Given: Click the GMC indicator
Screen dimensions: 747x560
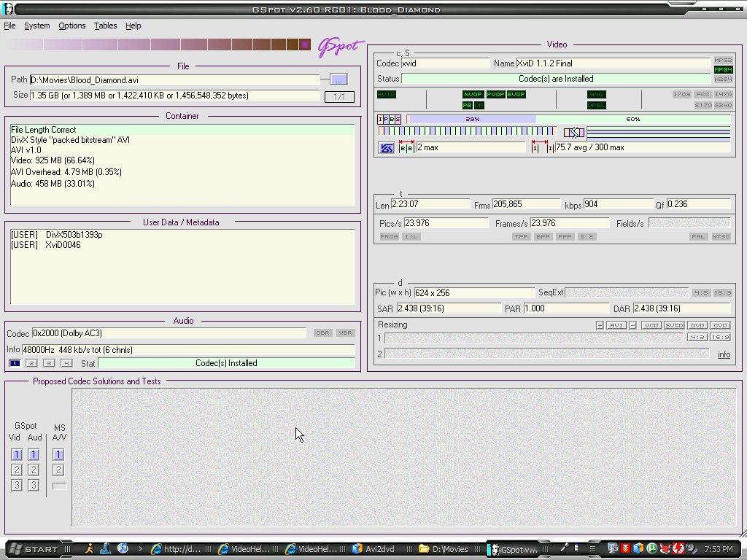Looking at the screenshot, I should (x=597, y=94).
